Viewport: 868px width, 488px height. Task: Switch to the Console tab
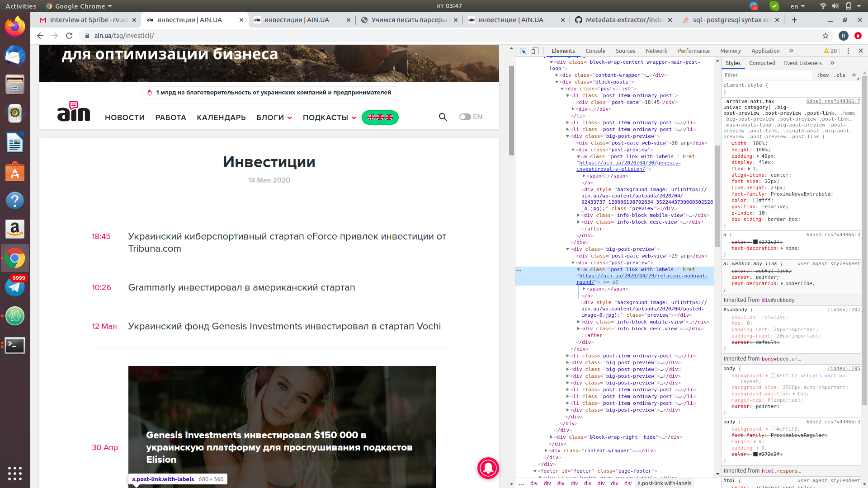coord(595,51)
